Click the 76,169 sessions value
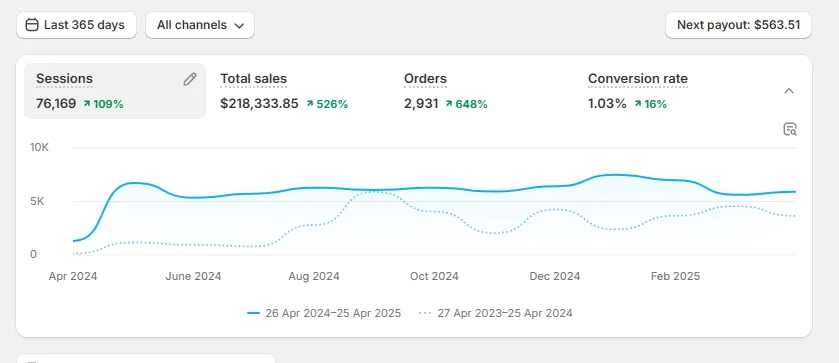839x363 pixels. coord(56,104)
